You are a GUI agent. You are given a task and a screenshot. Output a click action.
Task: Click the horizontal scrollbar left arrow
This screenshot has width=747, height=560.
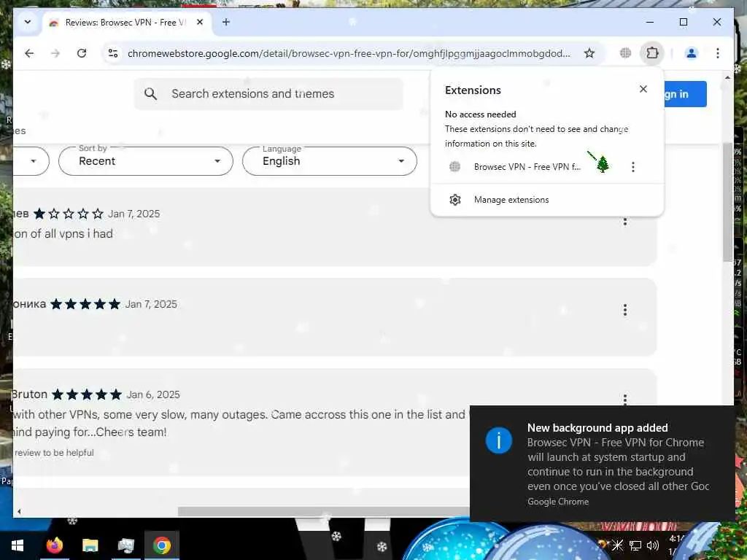click(x=19, y=511)
